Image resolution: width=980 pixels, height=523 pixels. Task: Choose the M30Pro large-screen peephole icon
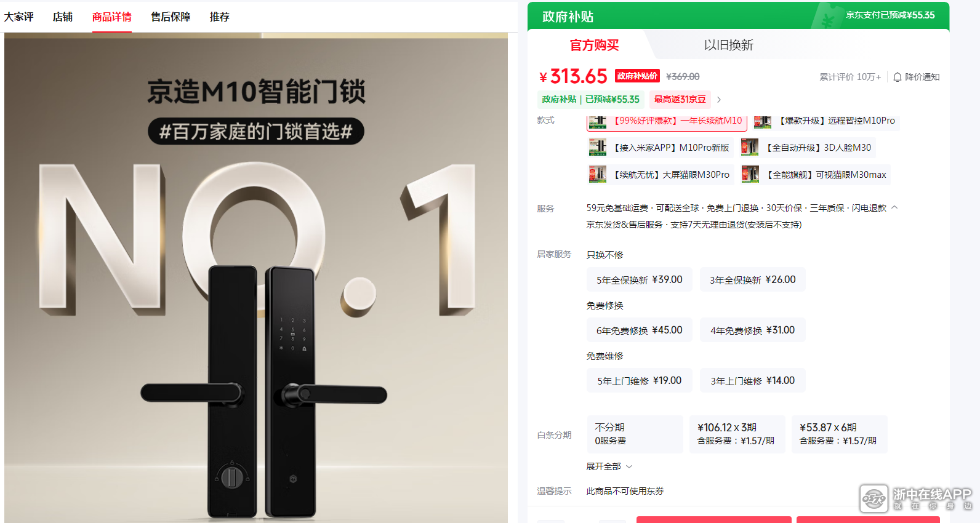click(x=597, y=174)
